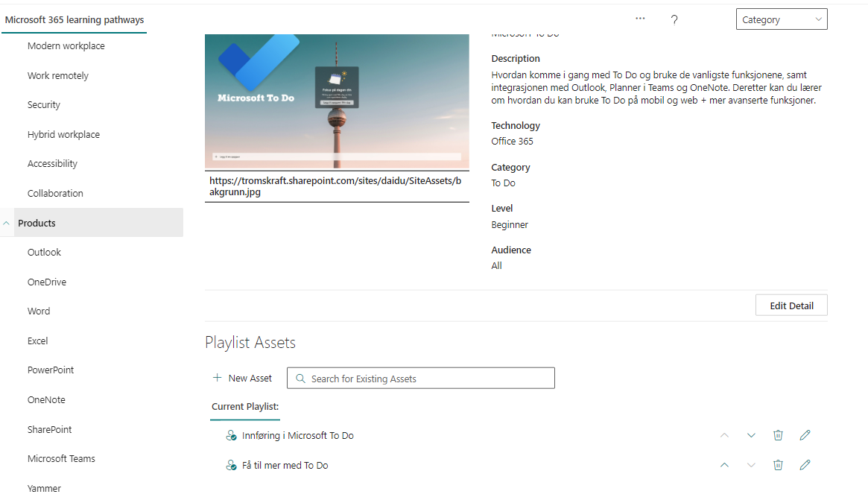Edit "Innføring i Microsoft To Do" with the pencil icon
The image size is (868, 497).
pyautogui.click(x=805, y=435)
